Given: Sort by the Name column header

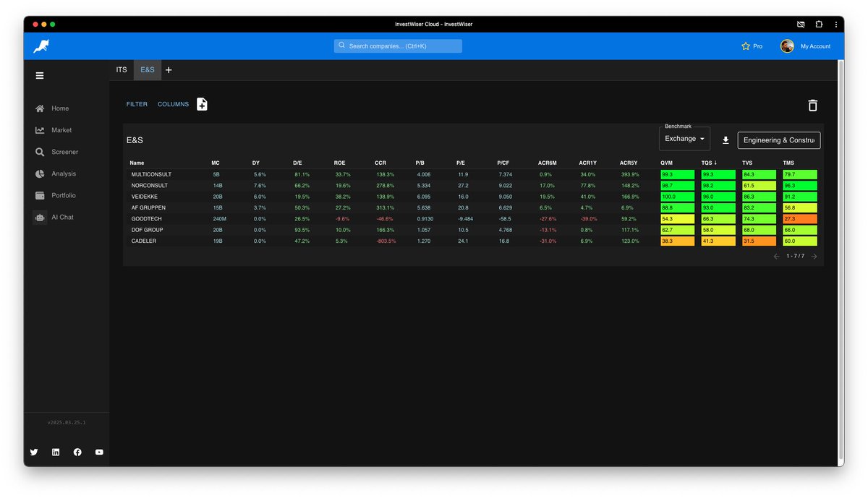Looking at the screenshot, I should 137,163.
